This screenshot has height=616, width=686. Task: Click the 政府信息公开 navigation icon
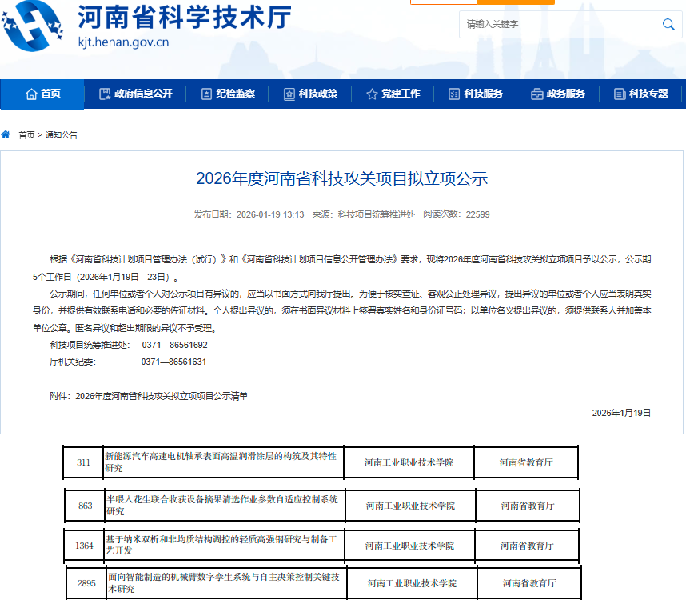[x=105, y=94]
